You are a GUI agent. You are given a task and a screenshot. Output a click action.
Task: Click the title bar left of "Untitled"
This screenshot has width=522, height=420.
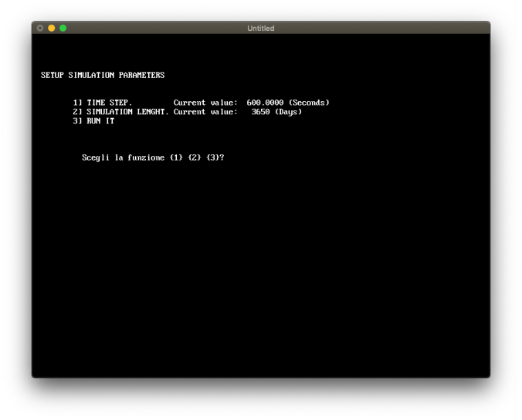(154, 29)
